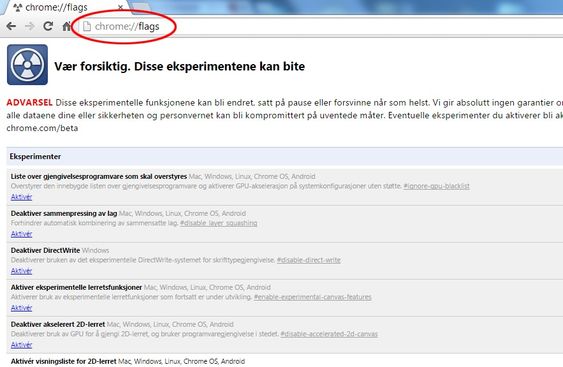Viewport: 563px width, 367px height.
Task: Click Aktivér under Liste over gjengivelsesprogramvare
Action: point(21,197)
